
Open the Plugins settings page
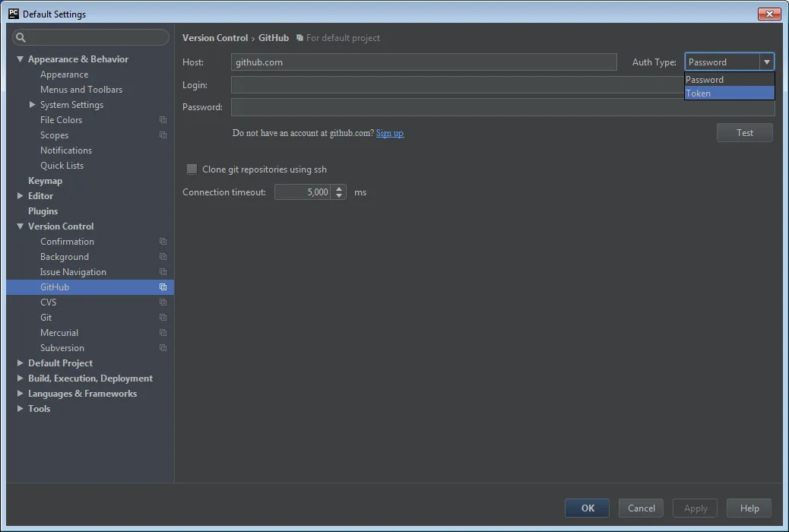(x=43, y=211)
